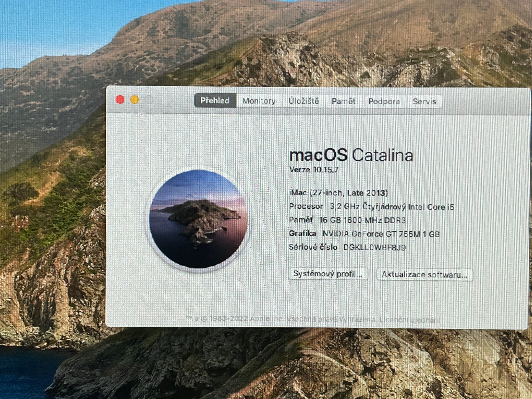Image resolution: width=532 pixels, height=399 pixels.
Task: Click the Grafika NVIDIA GeForce GT 755M line
Action: [x=364, y=234]
